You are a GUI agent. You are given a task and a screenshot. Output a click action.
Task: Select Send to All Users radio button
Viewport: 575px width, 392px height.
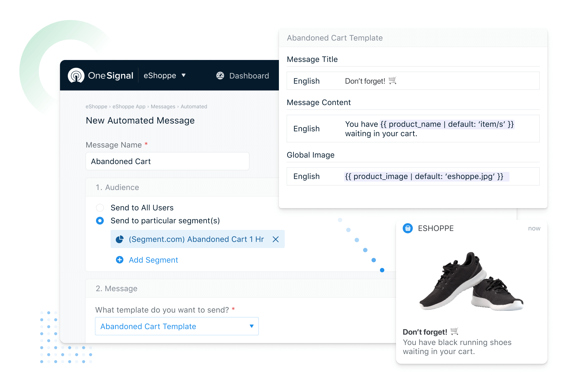(100, 208)
